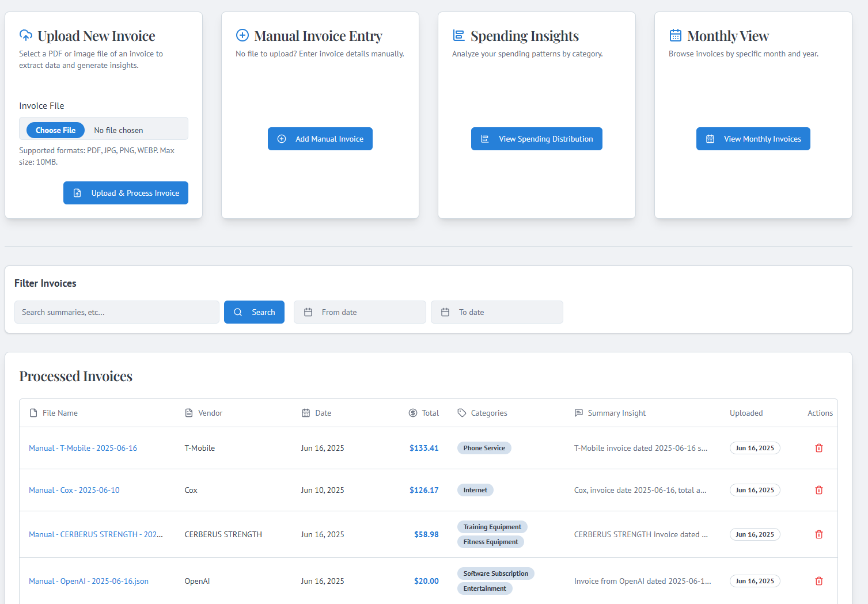This screenshot has width=868, height=604.
Task: Open View Spending Distribution
Action: click(537, 139)
